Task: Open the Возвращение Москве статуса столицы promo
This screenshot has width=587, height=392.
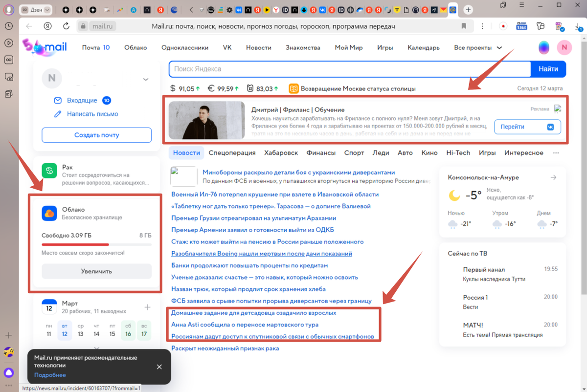Action: click(x=352, y=88)
